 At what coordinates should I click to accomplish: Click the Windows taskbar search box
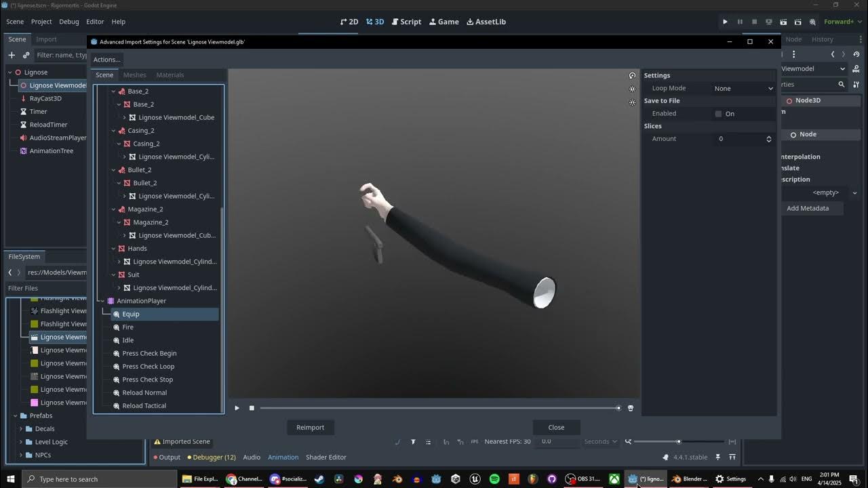[x=98, y=479]
